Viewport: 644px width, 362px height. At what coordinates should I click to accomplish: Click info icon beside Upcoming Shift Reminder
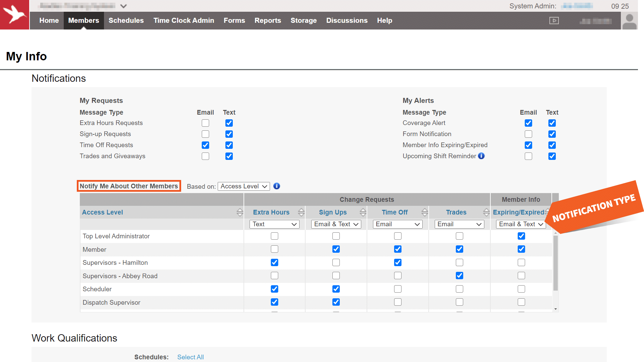(x=481, y=156)
